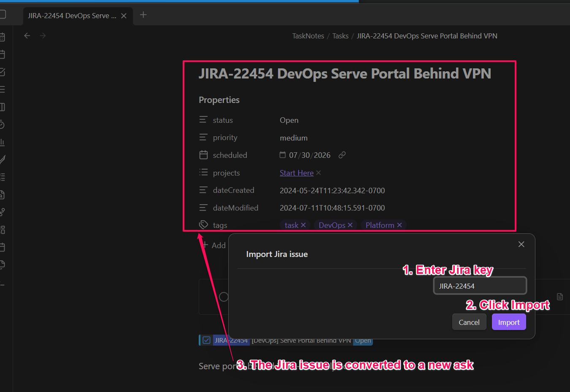Remove the DevOps tag
The image size is (570, 392).
(x=350, y=225)
